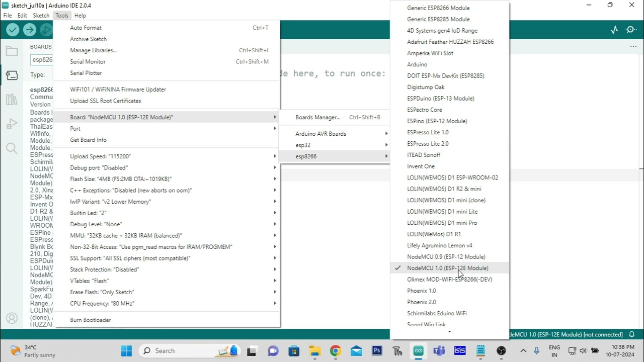644x362 pixels.
Task: Open the Boards Manager sidebar icon
Action: point(12,75)
